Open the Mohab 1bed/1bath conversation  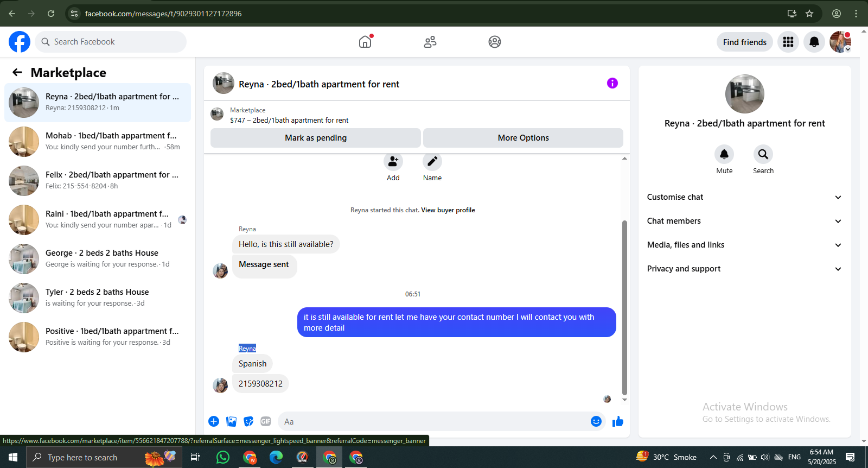tap(98, 142)
